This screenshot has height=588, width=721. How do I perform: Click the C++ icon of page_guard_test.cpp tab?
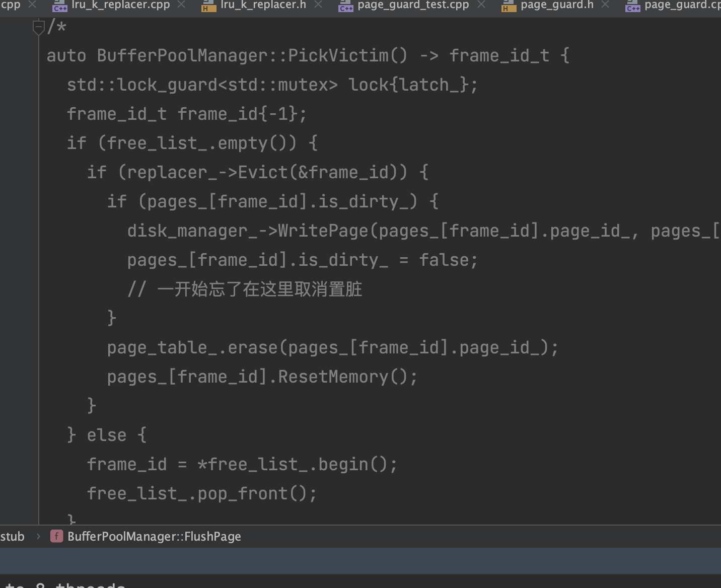tap(346, 6)
